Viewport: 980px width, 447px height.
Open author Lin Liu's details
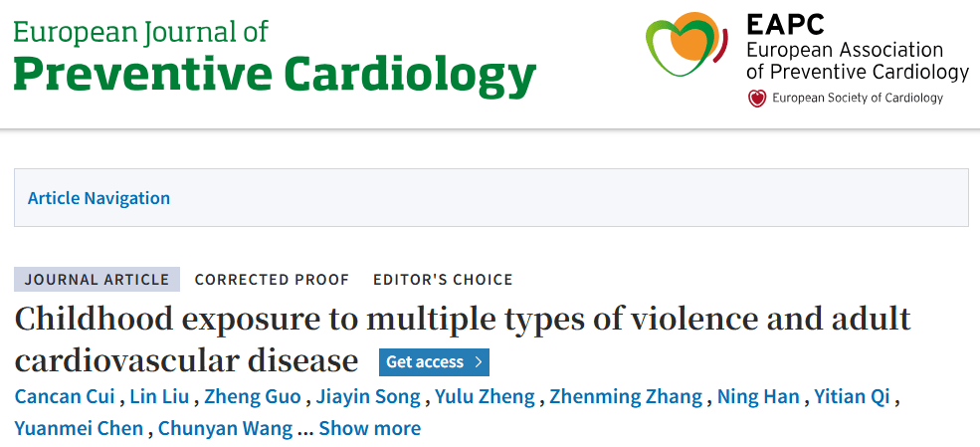[159, 396]
